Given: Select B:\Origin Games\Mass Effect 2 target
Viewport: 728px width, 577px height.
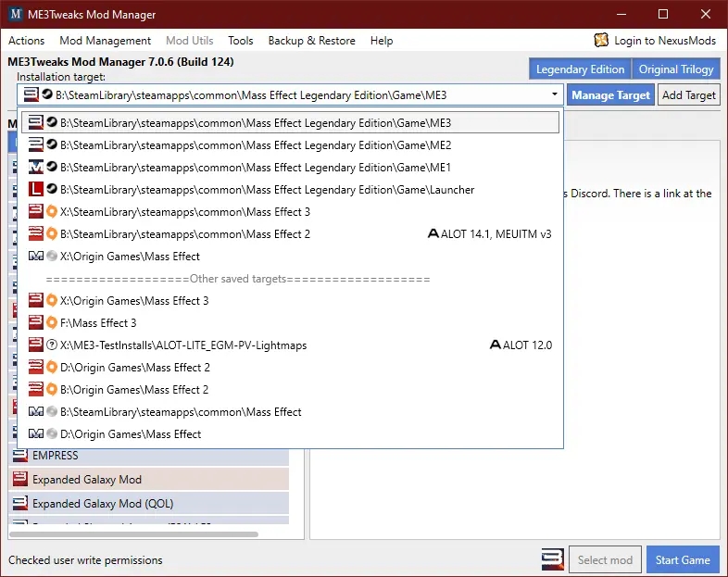Looking at the screenshot, I should [x=290, y=390].
